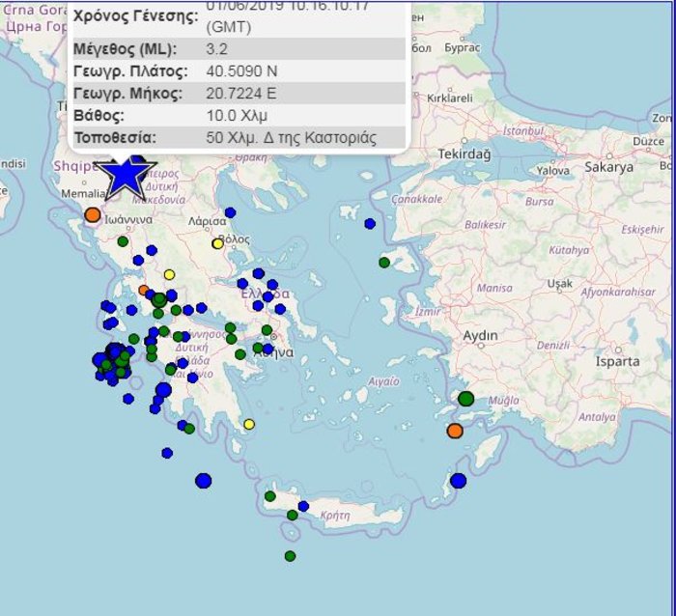Click the Αιγαίο sea label
The image size is (676, 616).
(x=383, y=381)
